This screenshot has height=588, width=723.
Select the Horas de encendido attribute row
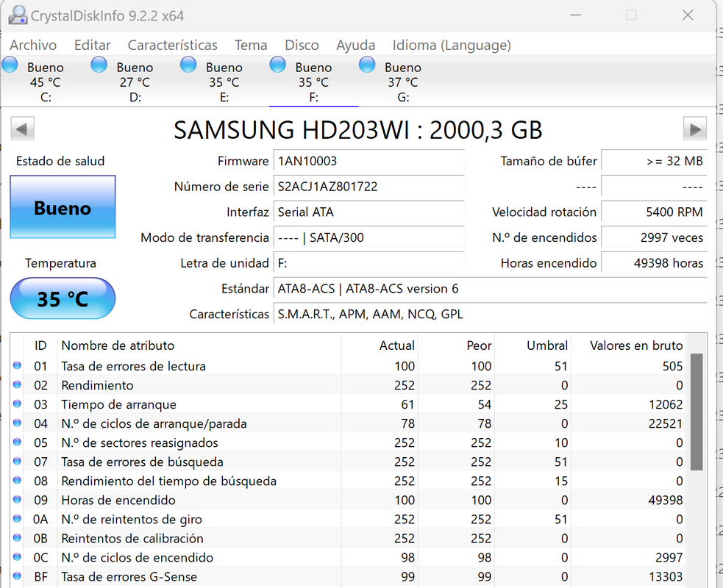click(x=348, y=500)
